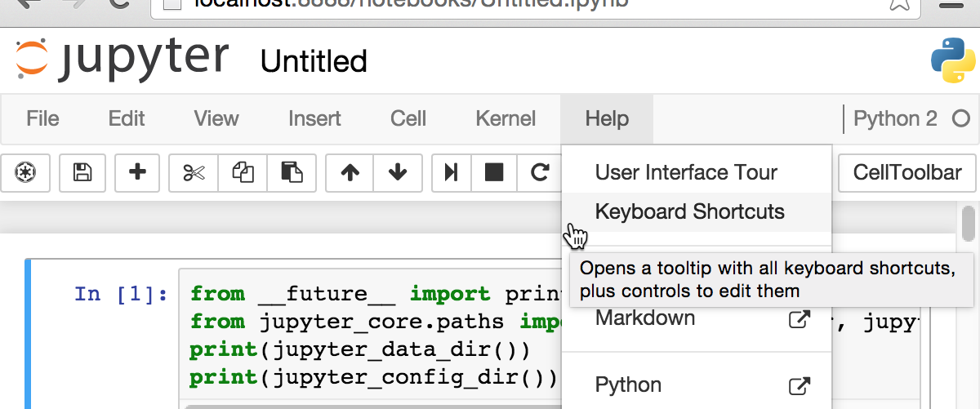The image size is (980, 409).
Task: Interrupt kernel with stop icon
Action: pos(494,172)
